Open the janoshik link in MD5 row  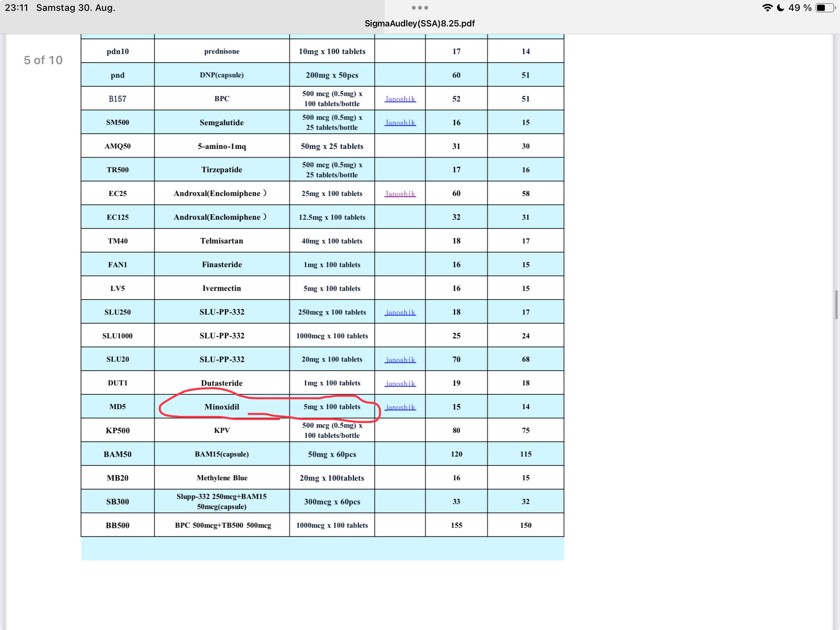click(x=400, y=407)
